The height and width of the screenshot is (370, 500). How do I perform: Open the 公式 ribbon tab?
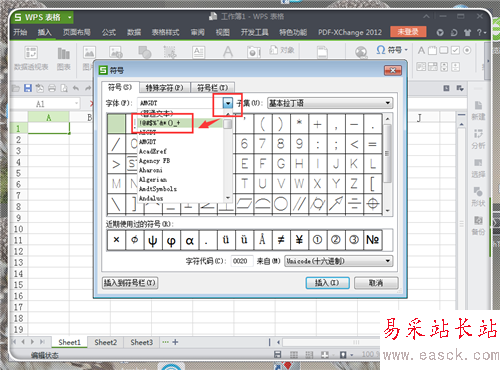(x=109, y=32)
